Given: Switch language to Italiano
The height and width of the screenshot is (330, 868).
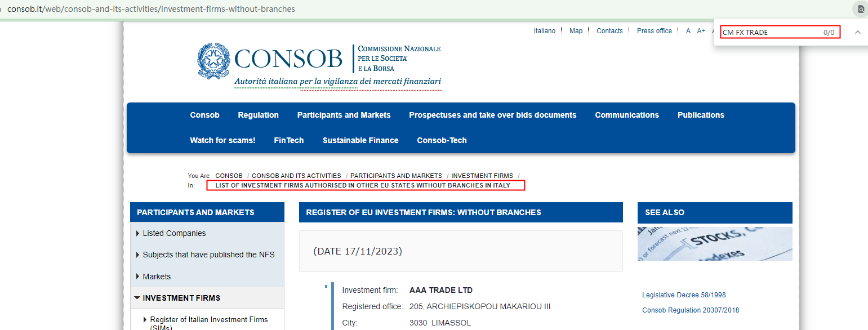Looking at the screenshot, I should [x=545, y=31].
